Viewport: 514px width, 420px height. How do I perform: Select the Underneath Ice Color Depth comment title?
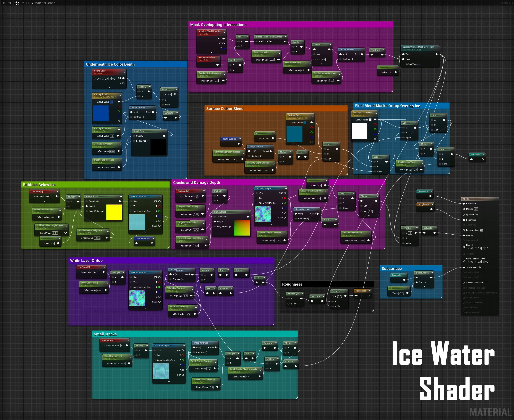point(110,64)
